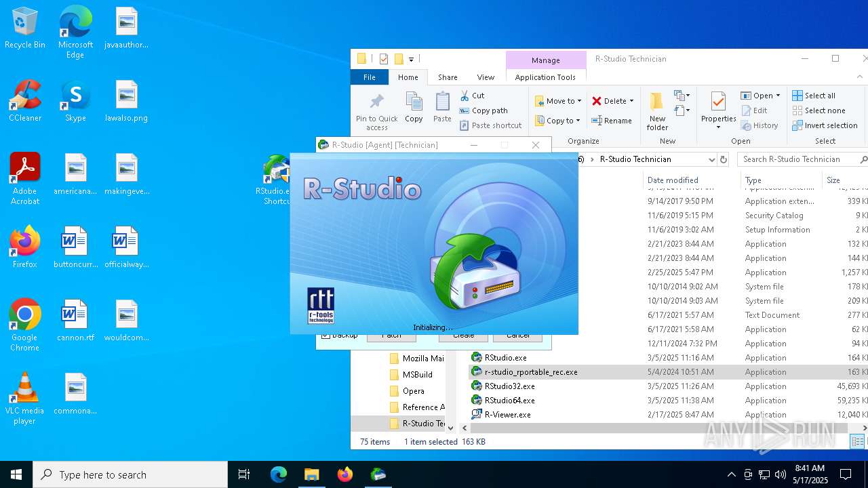Select the Recycle Bin desktop icon
The image size is (868, 488).
(x=25, y=28)
